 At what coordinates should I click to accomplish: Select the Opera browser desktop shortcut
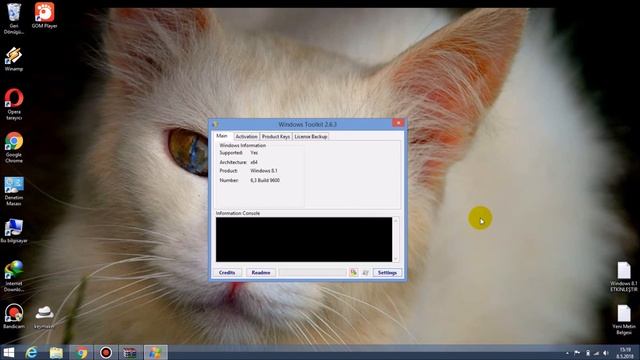coord(14,104)
